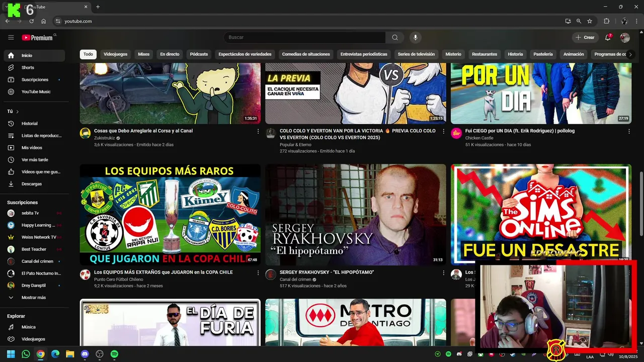Play Los Equipos Más Raros thumbnail
This screenshot has width=644, height=362.
pos(170,215)
